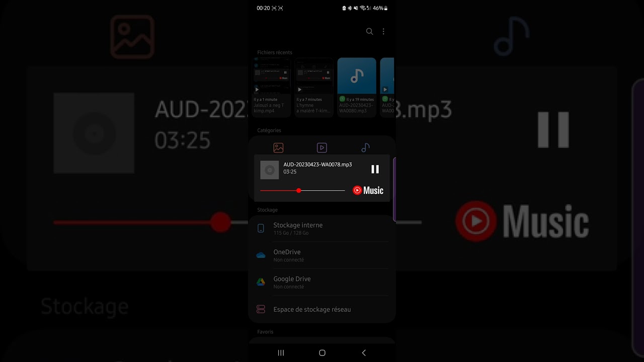Image resolution: width=644 pixels, height=362 pixels.
Task: Open the Jalouzi a neg T kimp.mp4 thumbnail
Action: (x=272, y=76)
